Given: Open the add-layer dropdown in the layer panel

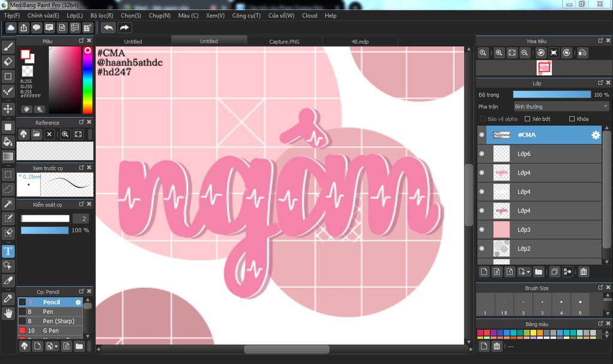Looking at the screenshot, I should pyautogui.click(x=524, y=272).
